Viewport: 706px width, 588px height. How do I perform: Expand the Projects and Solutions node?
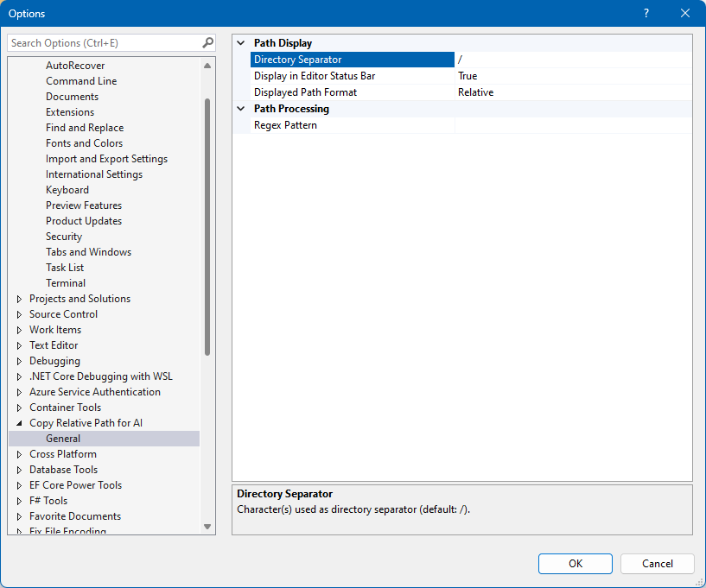[20, 299]
